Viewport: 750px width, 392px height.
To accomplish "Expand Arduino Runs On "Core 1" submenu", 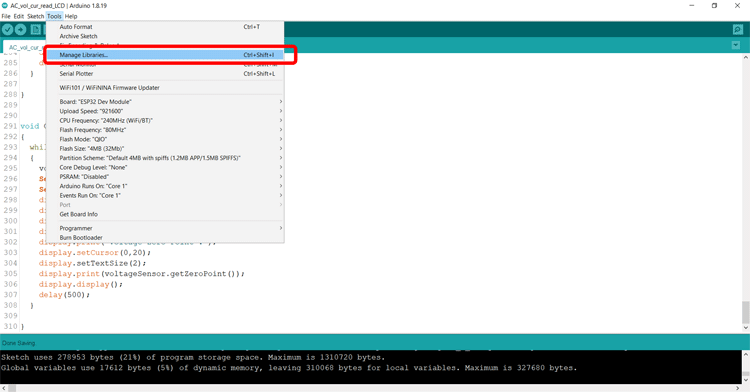I will pos(165,186).
